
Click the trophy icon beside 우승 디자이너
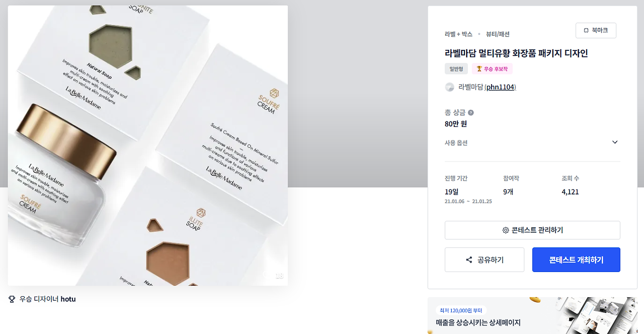pyautogui.click(x=12, y=299)
